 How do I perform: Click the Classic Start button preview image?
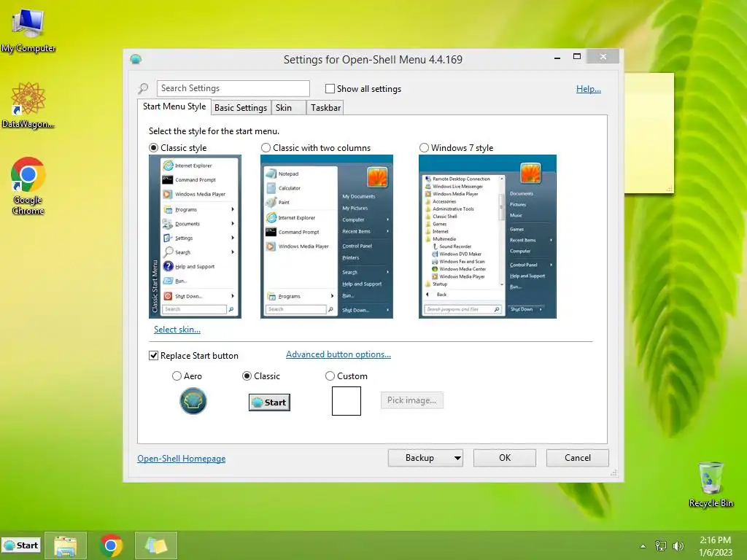click(269, 402)
